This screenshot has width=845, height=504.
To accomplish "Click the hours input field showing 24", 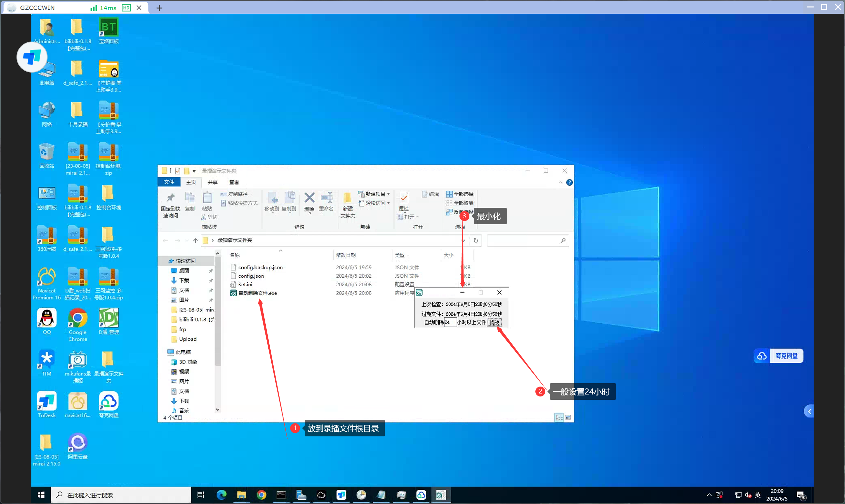I will click(x=450, y=322).
